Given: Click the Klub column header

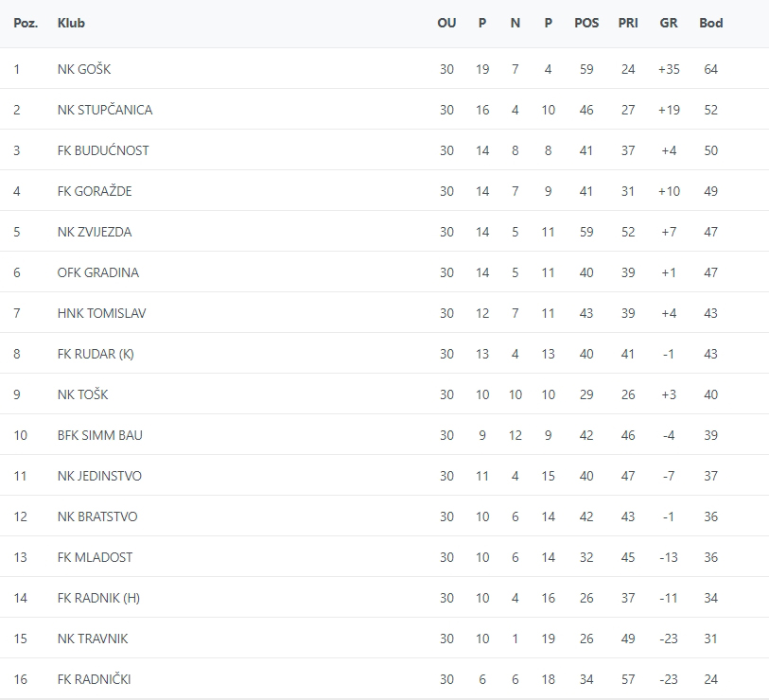Looking at the screenshot, I should [x=71, y=23].
